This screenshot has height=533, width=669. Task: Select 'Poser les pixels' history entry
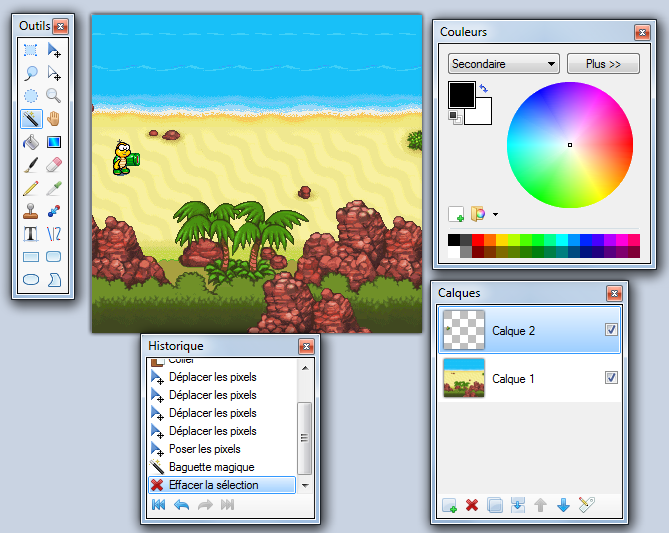(204, 449)
